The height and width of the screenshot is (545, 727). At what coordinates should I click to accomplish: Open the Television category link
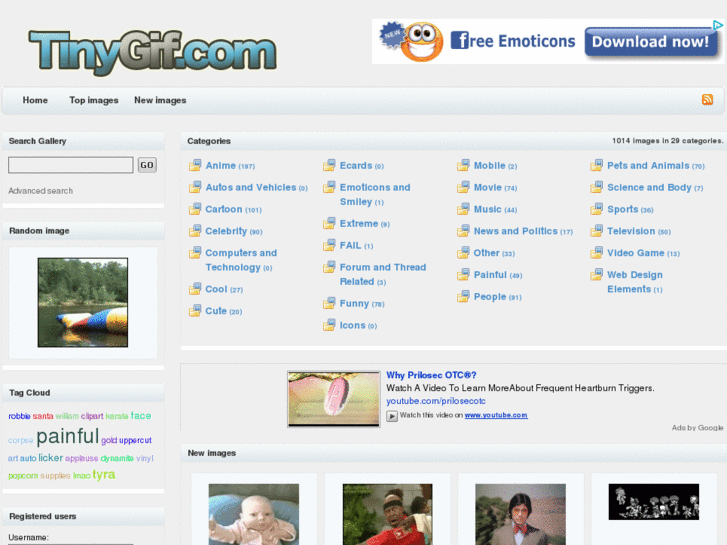tap(631, 231)
